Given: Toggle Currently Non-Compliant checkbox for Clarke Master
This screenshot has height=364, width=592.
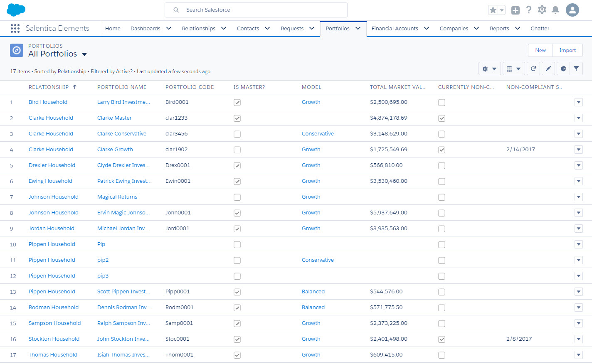Looking at the screenshot, I should [442, 118].
